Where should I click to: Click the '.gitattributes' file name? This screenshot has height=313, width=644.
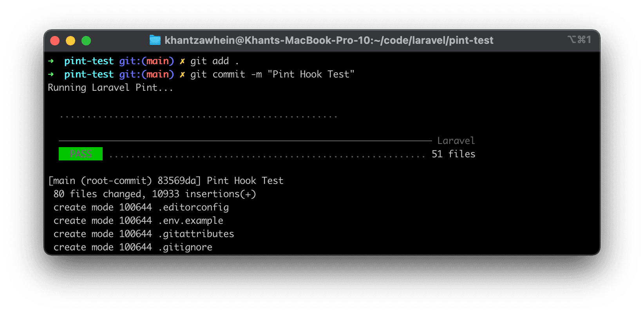pyautogui.click(x=196, y=234)
